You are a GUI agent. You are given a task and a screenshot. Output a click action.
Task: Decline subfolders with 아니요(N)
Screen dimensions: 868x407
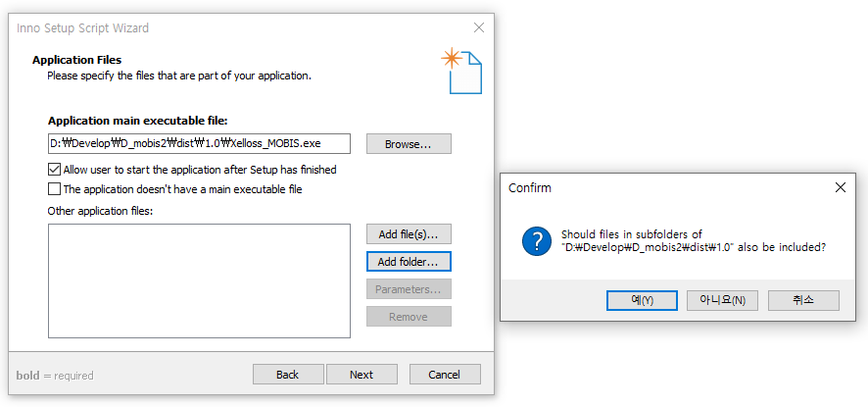pos(722,300)
